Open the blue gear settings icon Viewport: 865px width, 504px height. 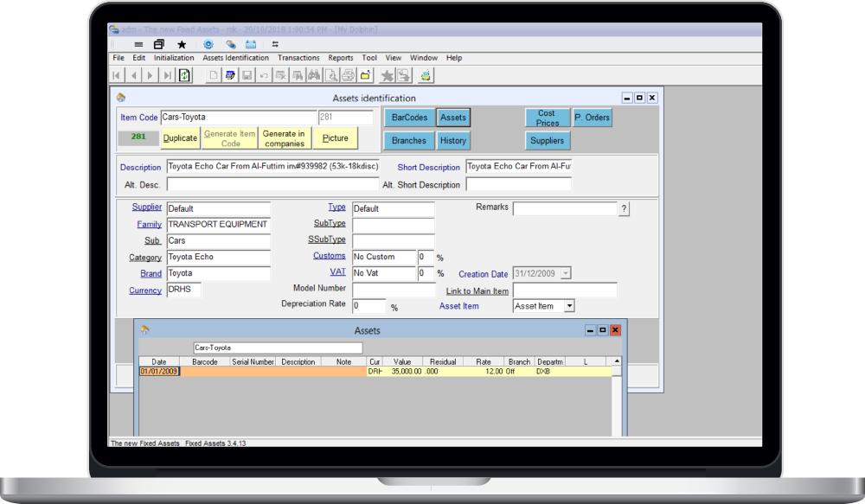tap(208, 44)
